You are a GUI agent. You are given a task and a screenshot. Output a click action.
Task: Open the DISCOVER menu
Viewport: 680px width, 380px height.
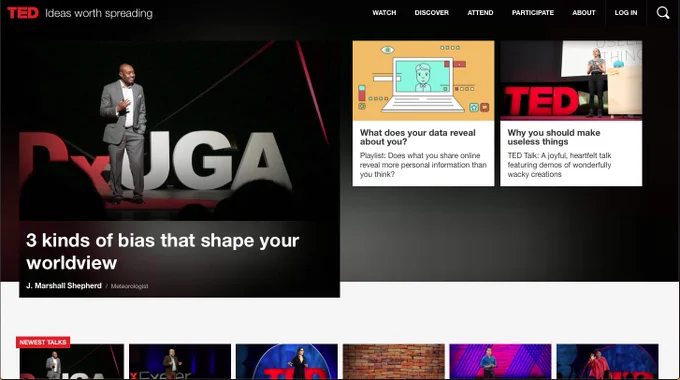point(432,13)
